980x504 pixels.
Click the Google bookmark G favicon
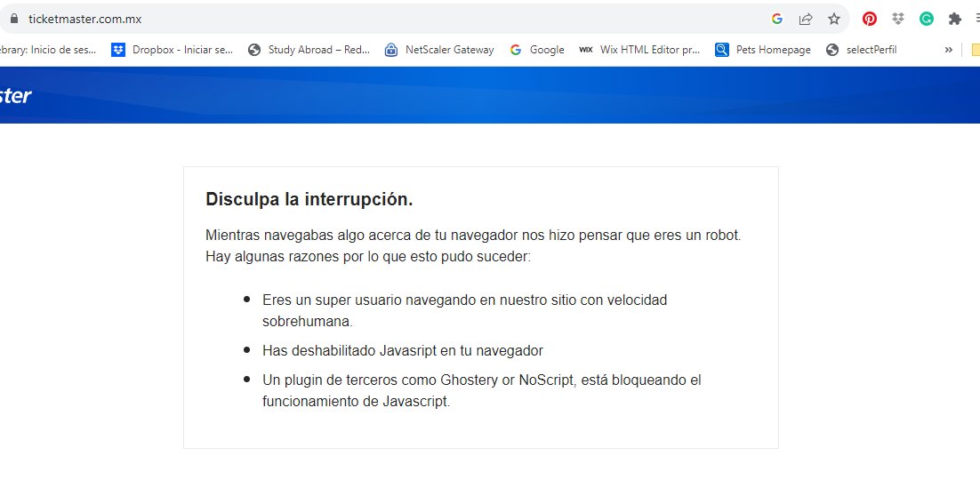coord(516,50)
